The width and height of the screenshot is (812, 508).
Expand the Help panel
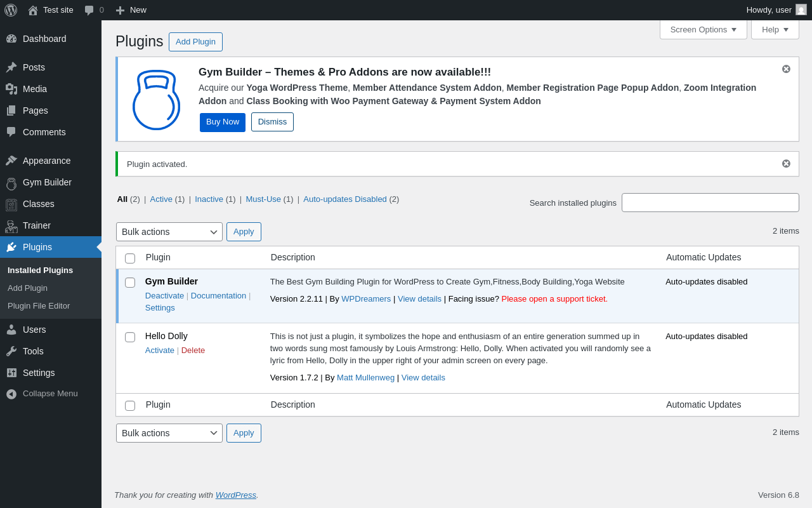point(775,29)
